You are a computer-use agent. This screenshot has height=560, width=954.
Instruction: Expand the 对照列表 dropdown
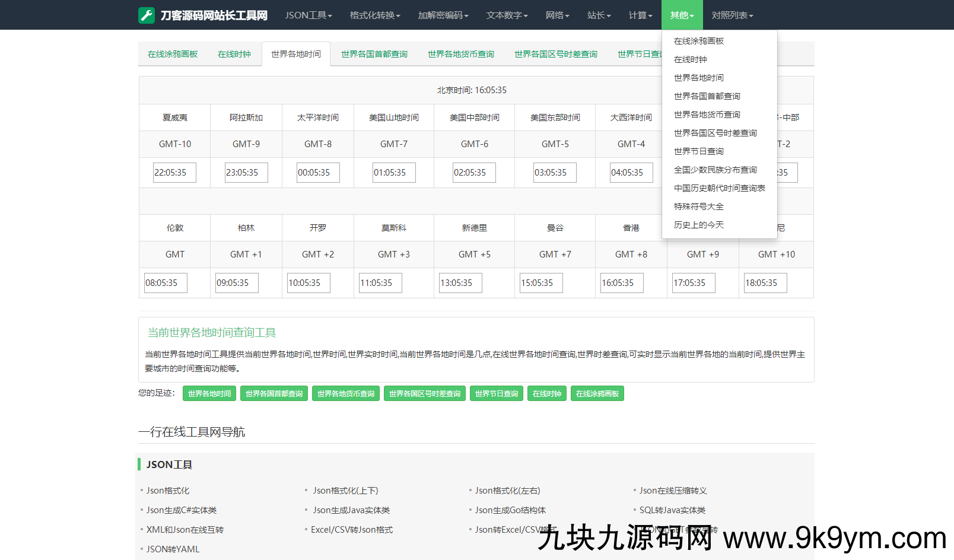[x=732, y=15]
